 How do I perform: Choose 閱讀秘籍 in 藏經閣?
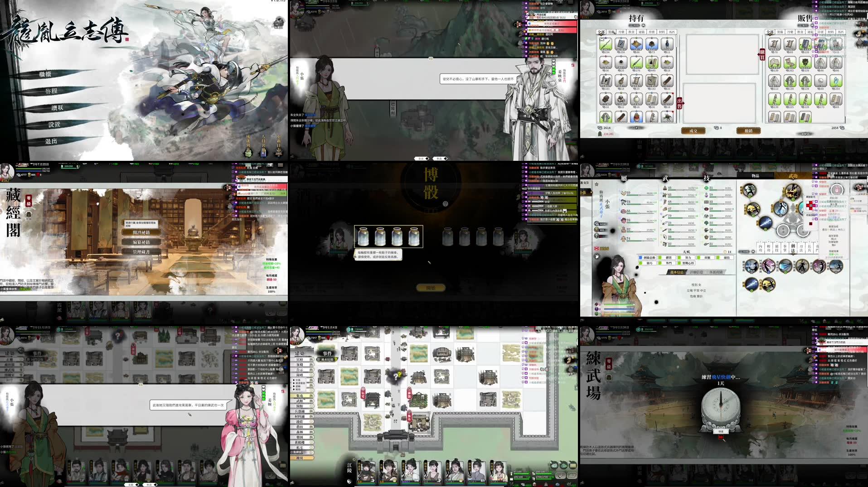pyautogui.click(x=141, y=232)
